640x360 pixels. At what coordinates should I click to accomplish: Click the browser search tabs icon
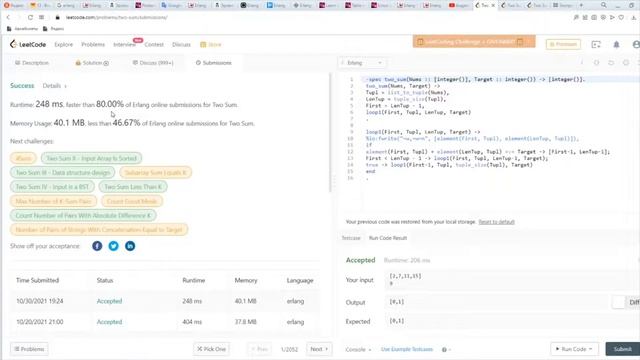(x=604, y=5)
